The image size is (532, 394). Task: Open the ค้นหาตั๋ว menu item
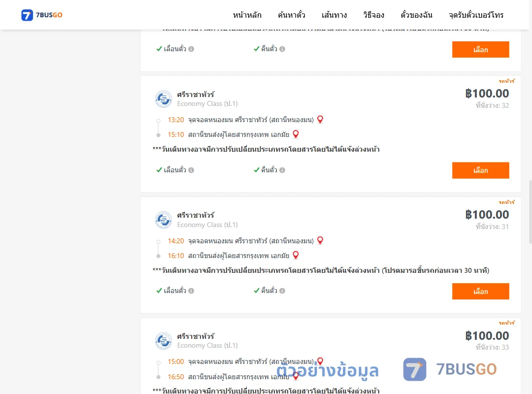coord(292,15)
